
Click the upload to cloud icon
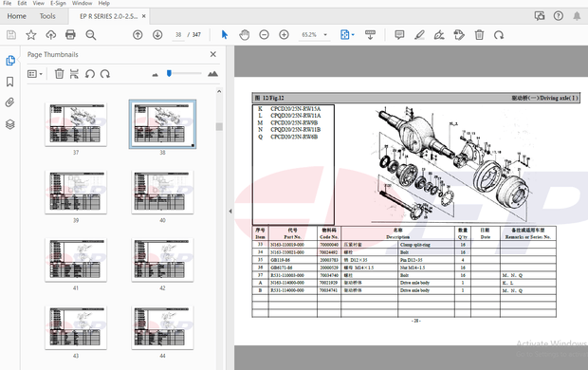(50, 35)
